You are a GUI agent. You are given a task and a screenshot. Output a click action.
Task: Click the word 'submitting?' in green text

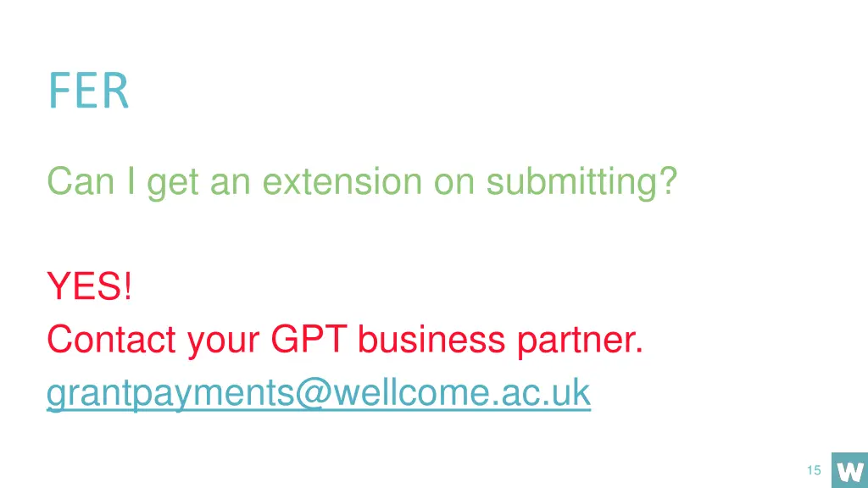pyautogui.click(x=581, y=181)
